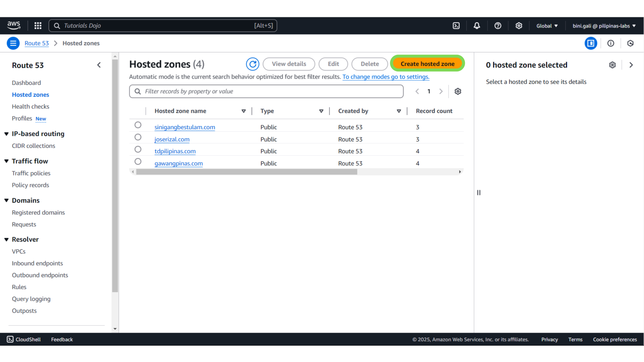Focus the filter records search field
The image size is (644, 362).
point(267,91)
